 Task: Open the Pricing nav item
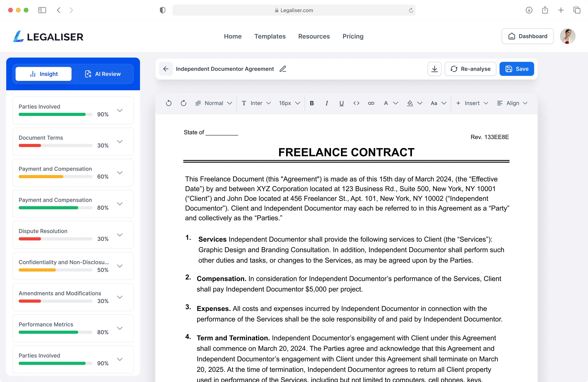(x=353, y=36)
